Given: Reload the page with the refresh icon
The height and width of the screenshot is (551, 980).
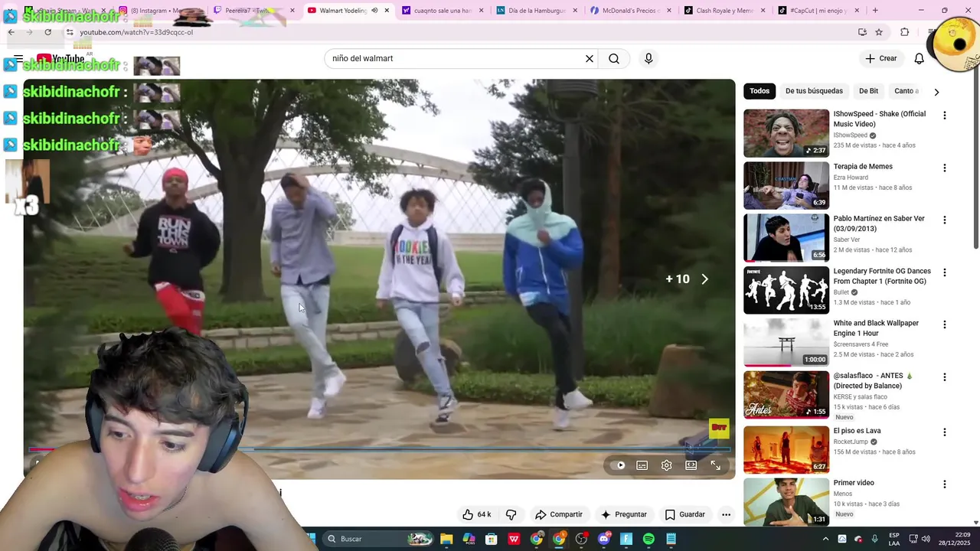Looking at the screenshot, I should tap(47, 32).
